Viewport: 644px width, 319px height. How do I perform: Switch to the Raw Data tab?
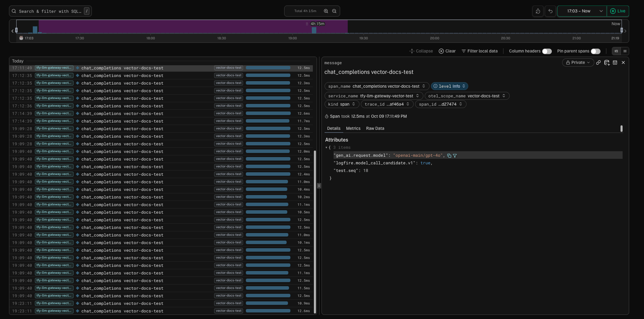[375, 128]
